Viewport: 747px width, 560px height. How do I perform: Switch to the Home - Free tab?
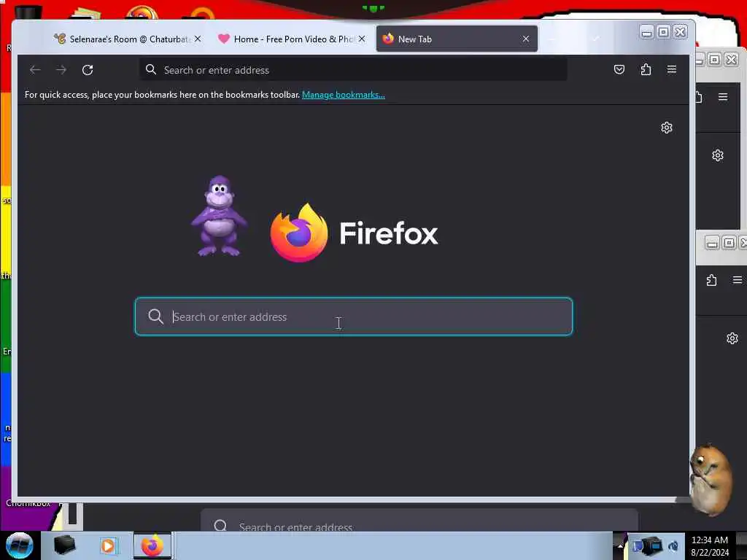click(x=292, y=39)
